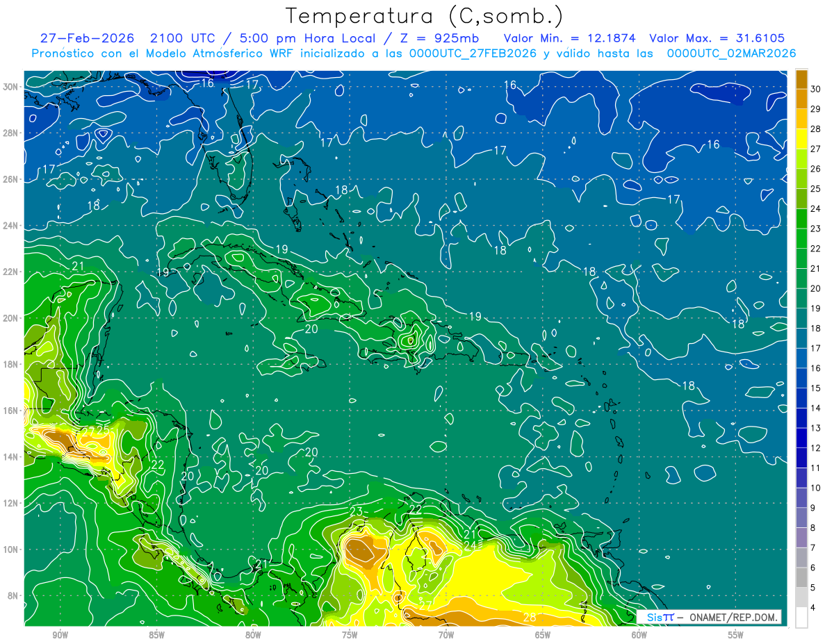
Task: Click the gray colorbar swatch between 5 and 6
Action: (x=802, y=577)
